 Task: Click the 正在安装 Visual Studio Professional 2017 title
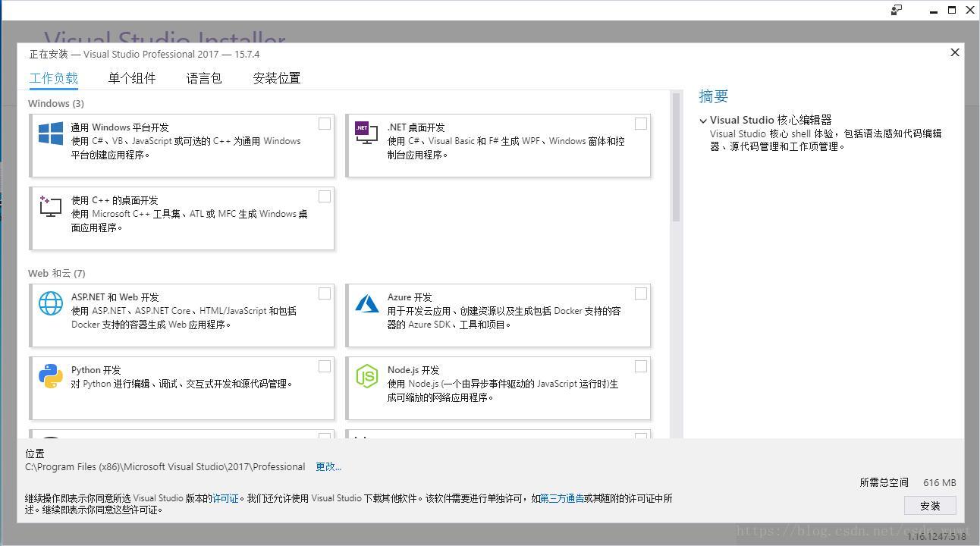pyautogui.click(x=144, y=54)
